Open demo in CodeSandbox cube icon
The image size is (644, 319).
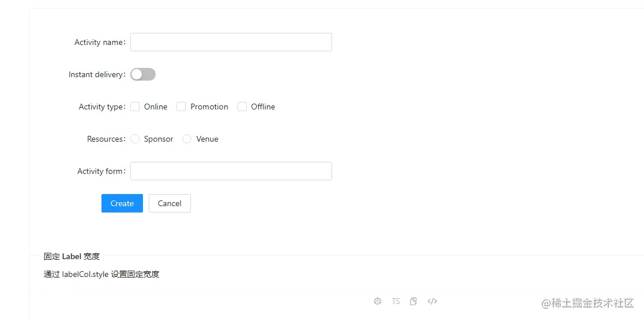coord(378,301)
